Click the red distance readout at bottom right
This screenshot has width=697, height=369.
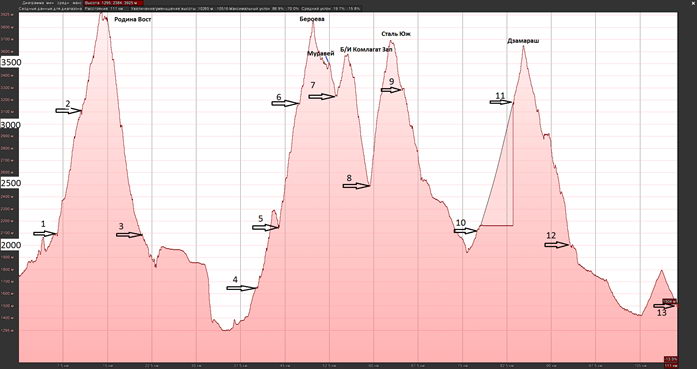[671, 365]
